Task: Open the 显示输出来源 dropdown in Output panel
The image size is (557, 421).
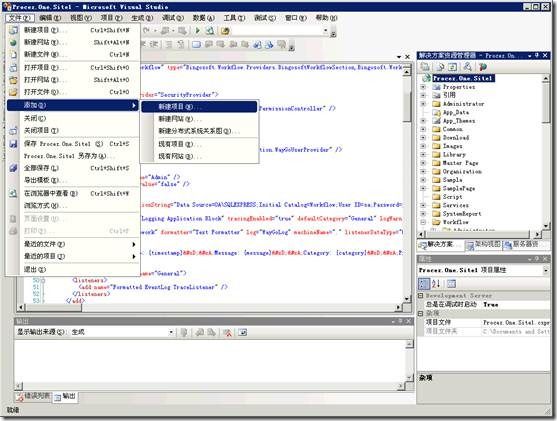Action: coord(171,332)
